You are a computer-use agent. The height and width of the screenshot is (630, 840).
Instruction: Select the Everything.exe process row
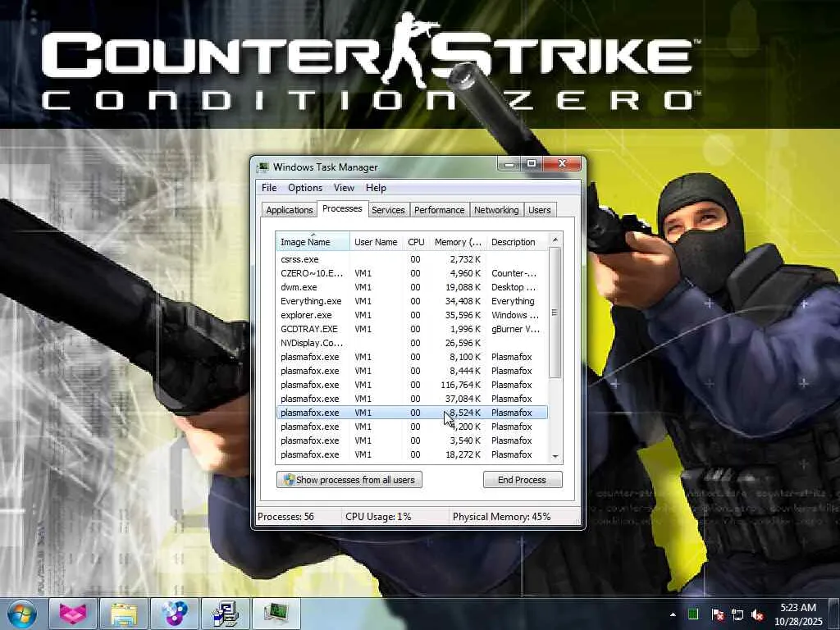coord(412,301)
